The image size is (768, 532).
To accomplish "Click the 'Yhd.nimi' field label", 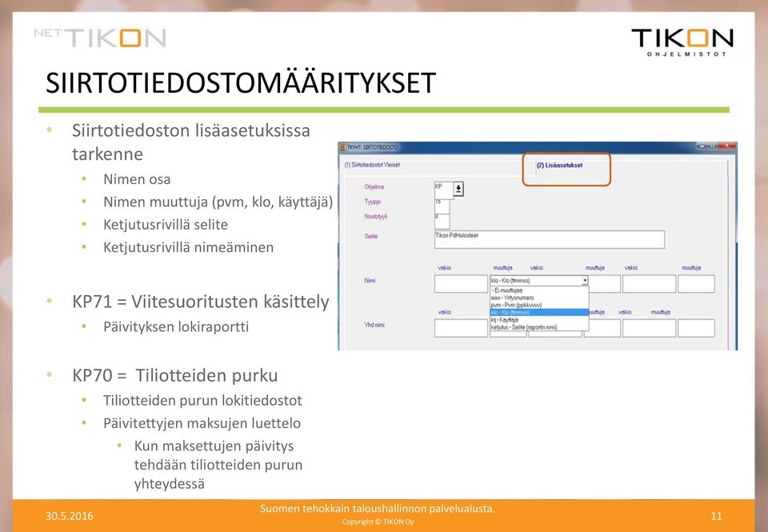I will click(x=374, y=325).
